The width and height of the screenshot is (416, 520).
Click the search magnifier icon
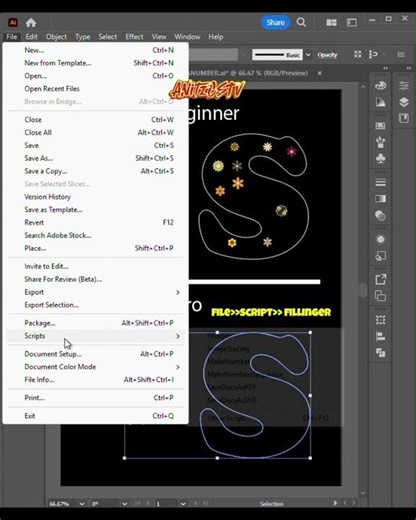coord(301,22)
